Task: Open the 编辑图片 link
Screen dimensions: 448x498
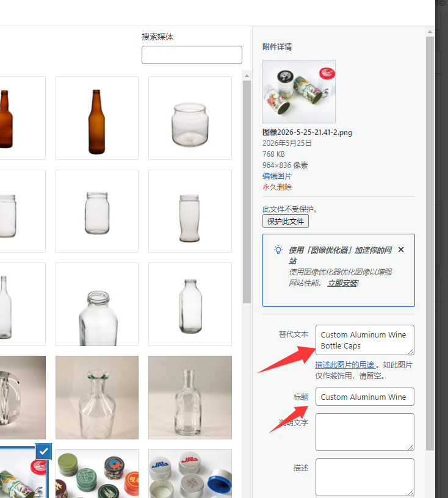Action: [277, 176]
